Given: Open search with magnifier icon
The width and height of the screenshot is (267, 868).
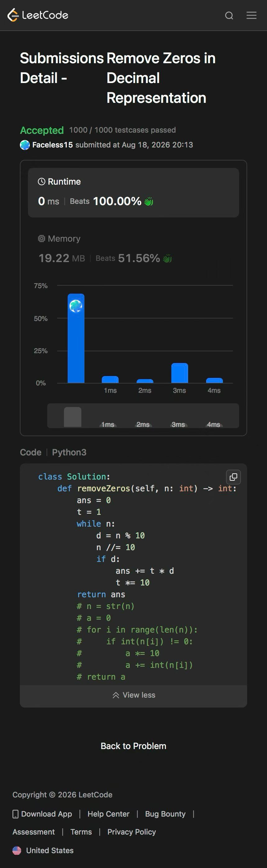Looking at the screenshot, I should pyautogui.click(x=229, y=15).
